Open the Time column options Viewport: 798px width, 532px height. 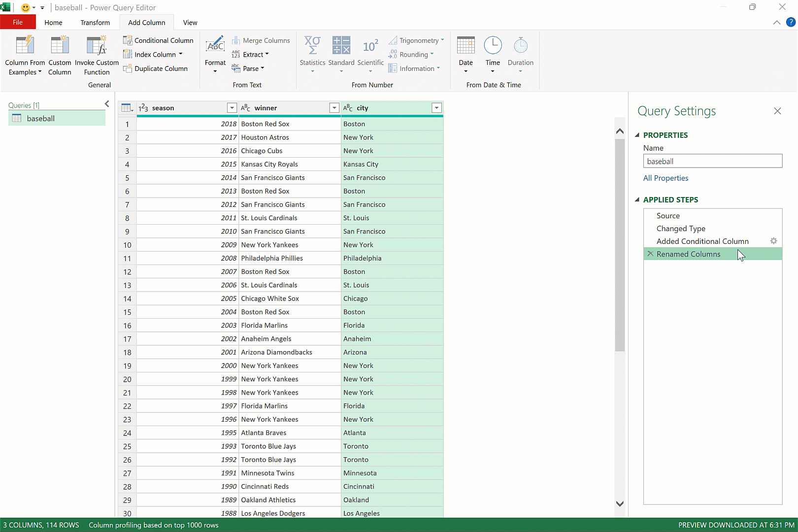[493, 54]
